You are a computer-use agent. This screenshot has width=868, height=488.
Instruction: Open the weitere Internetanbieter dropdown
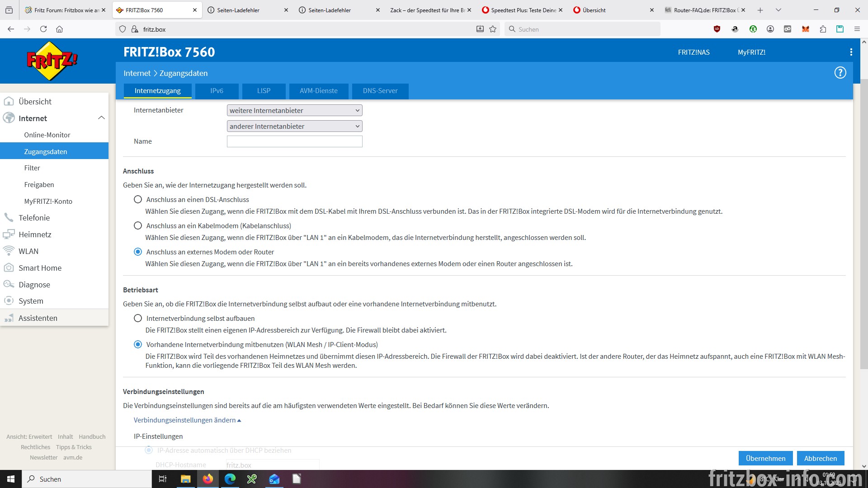[294, 110]
